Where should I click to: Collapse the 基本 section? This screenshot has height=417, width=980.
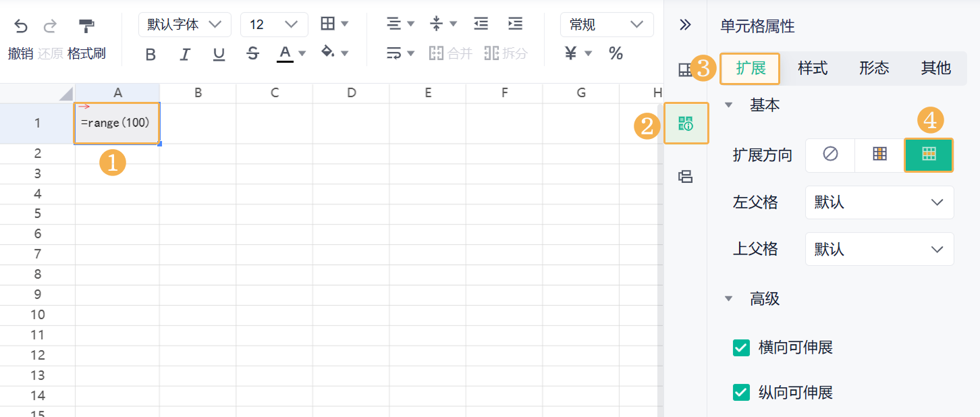729,105
